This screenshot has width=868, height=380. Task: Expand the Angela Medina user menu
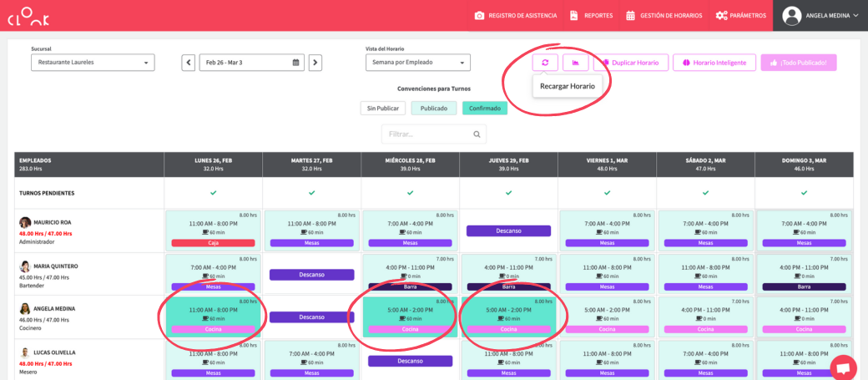[x=820, y=15]
